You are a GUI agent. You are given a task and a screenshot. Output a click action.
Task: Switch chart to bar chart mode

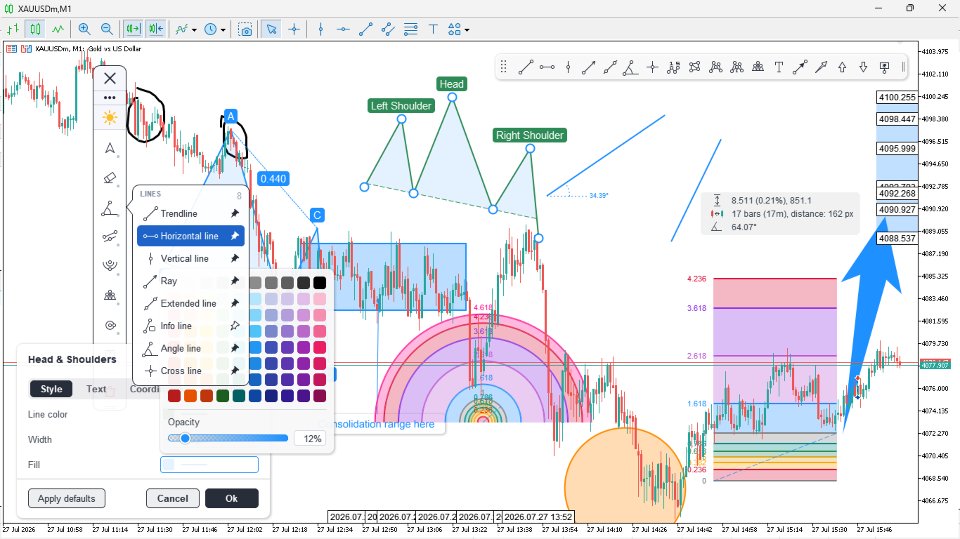pos(13,29)
